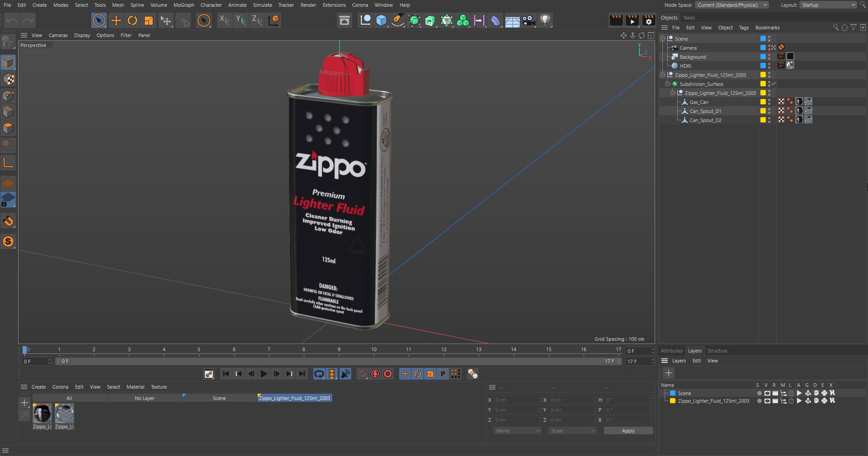Screen dimensions: 868x456
Task: Play the animation forward
Action: pyautogui.click(x=264, y=374)
